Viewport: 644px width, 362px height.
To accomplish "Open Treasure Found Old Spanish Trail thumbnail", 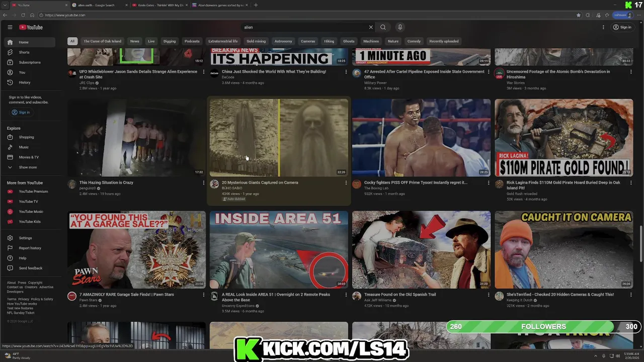I will (x=421, y=249).
